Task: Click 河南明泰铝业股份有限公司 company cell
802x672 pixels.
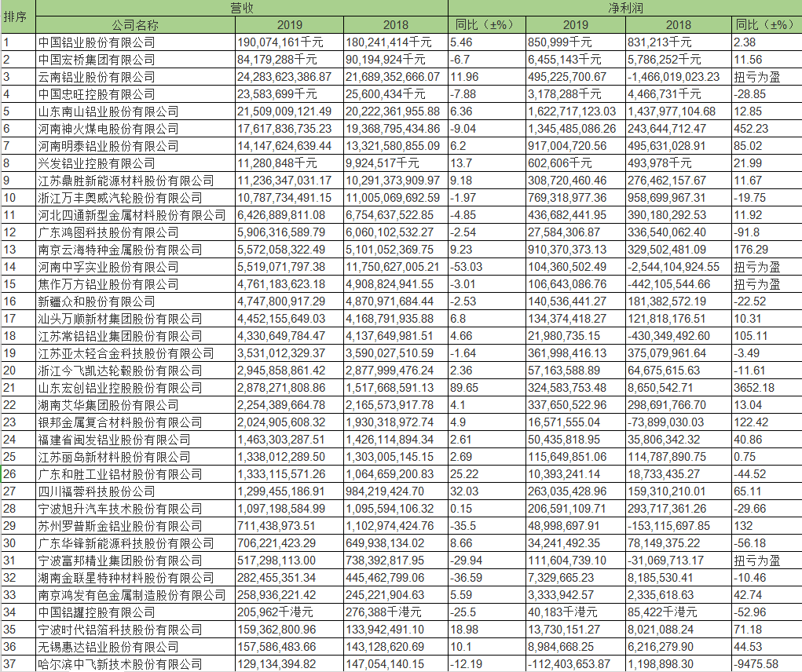Action: 136,146
